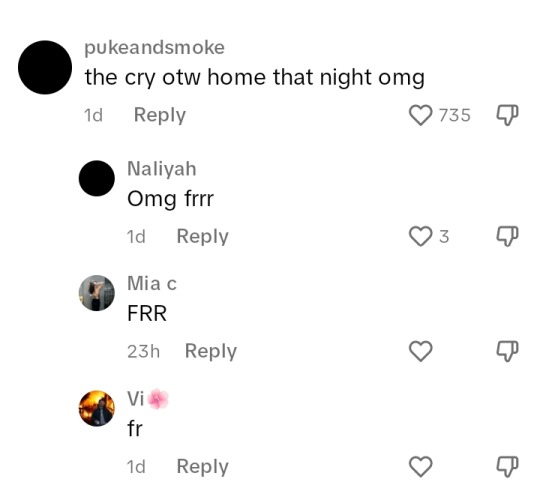Open Naliyah's profile via username
The height and width of the screenshot is (491, 540).
[x=162, y=169]
